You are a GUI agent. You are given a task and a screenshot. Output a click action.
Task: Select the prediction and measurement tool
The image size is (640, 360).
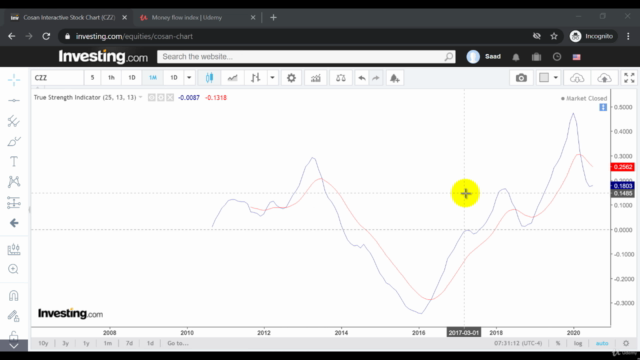tap(14, 202)
